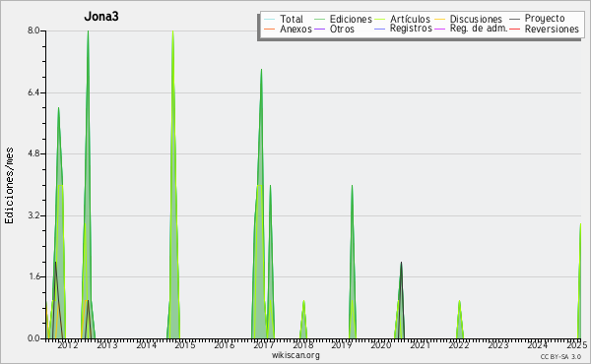
Task: Click the 2016 x-axis label
Action: (225, 344)
